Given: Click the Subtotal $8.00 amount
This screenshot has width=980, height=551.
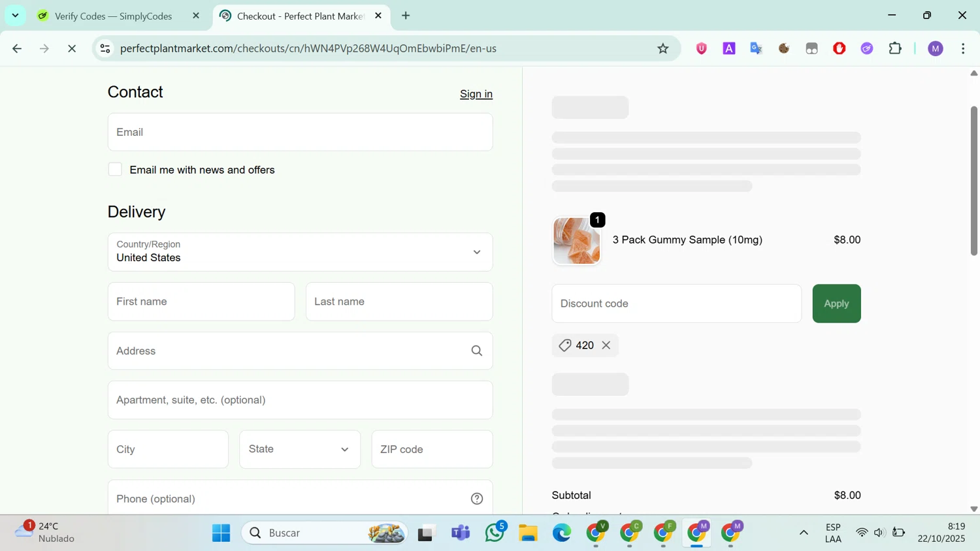Looking at the screenshot, I should click(847, 496).
